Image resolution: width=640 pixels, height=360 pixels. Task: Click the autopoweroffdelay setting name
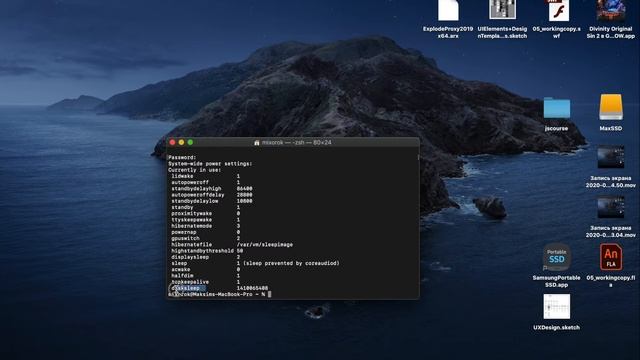click(x=198, y=195)
